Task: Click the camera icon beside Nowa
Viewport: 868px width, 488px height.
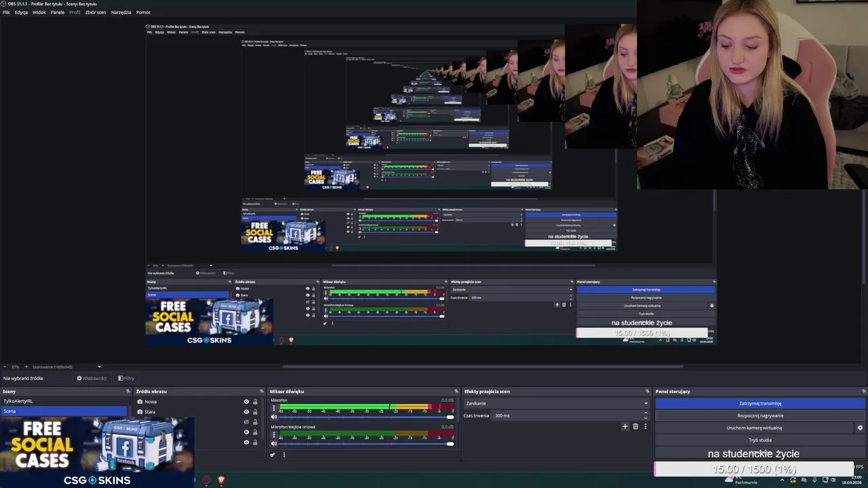Action: pyautogui.click(x=140, y=401)
